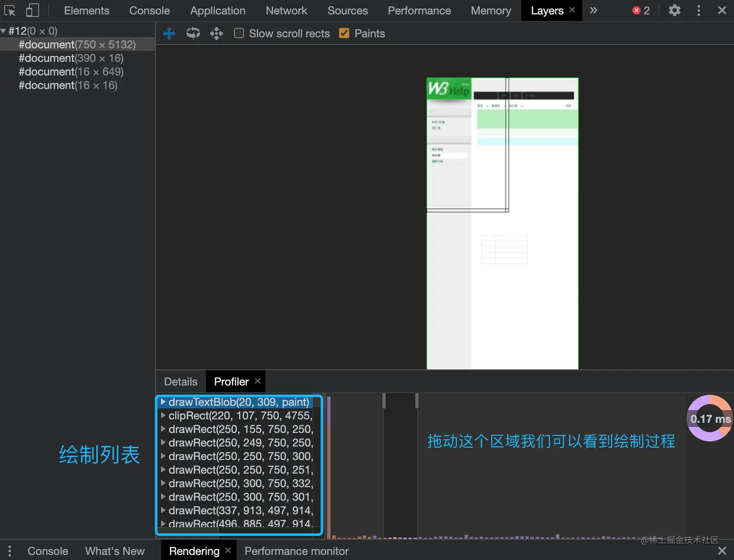Open the drawer three-dot menu
Screen dimensions: 734x560
point(9,551)
